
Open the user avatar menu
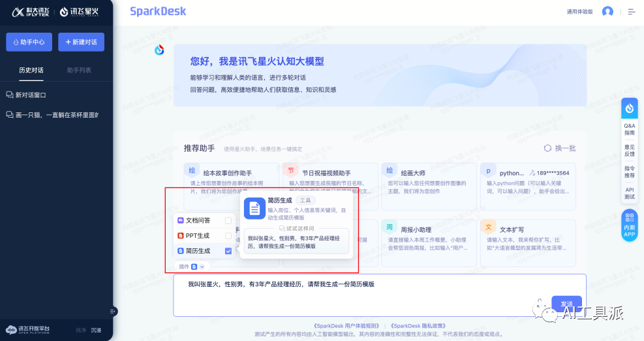pos(607,12)
